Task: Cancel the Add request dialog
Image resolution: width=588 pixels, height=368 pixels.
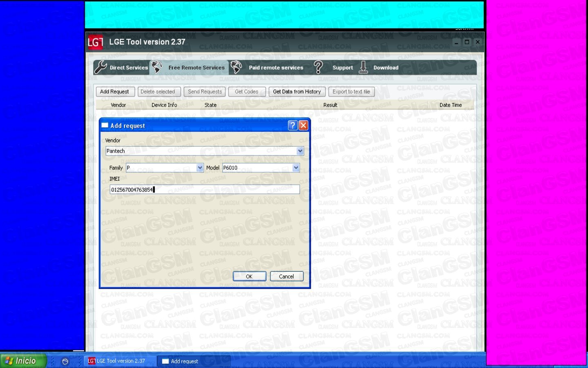Action: [x=286, y=276]
